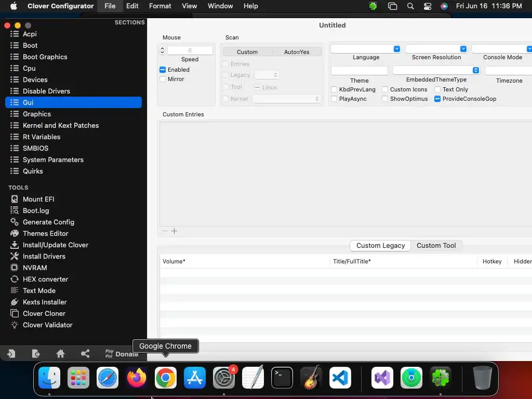Select the Boot Graphics section
The height and width of the screenshot is (399, 532).
73,57
